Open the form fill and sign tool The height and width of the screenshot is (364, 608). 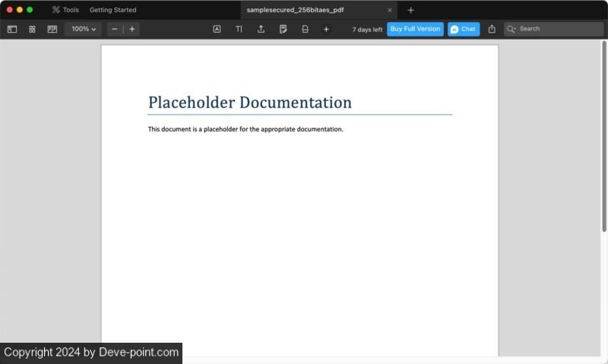[x=283, y=29]
